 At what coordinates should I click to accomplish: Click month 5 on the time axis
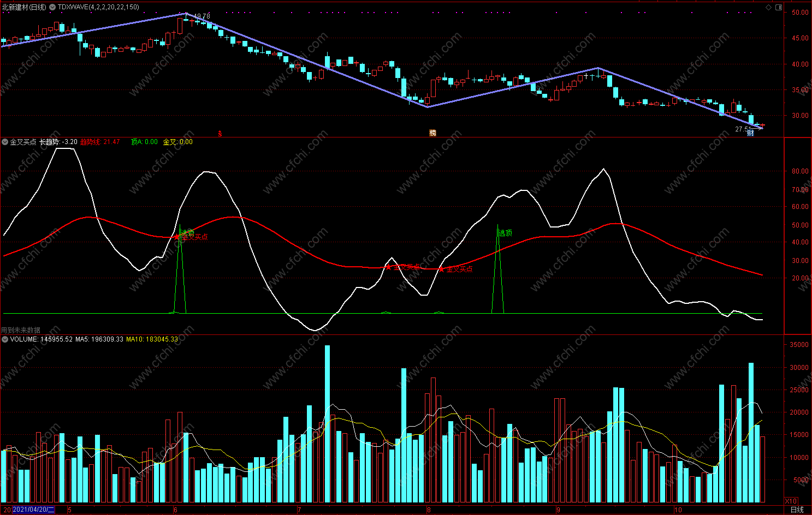[69, 510]
